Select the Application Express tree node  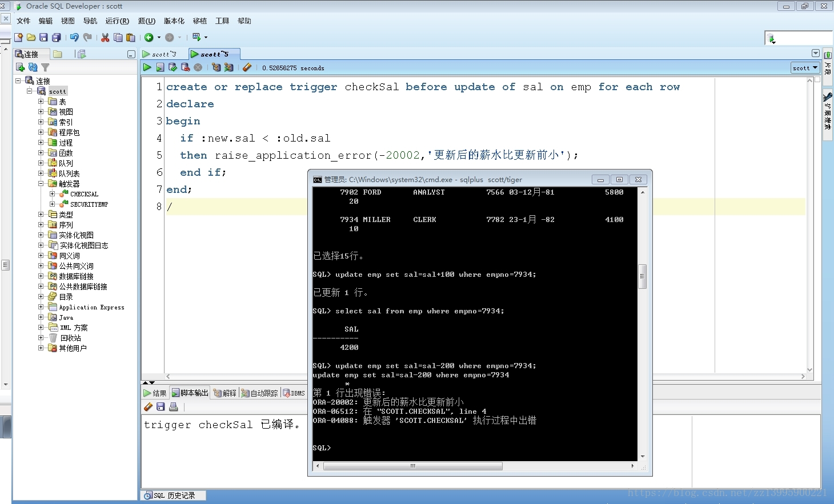(x=91, y=307)
